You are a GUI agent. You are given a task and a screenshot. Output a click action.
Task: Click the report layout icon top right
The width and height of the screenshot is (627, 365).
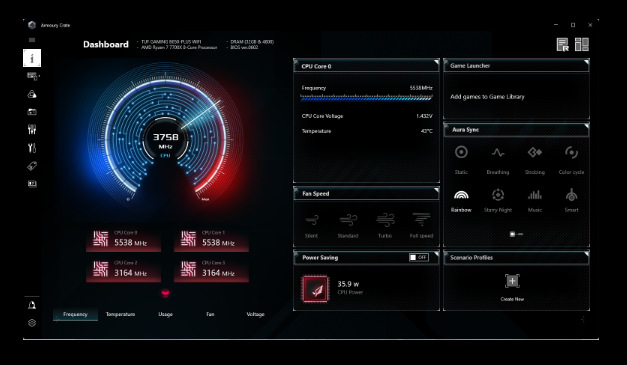click(563, 44)
